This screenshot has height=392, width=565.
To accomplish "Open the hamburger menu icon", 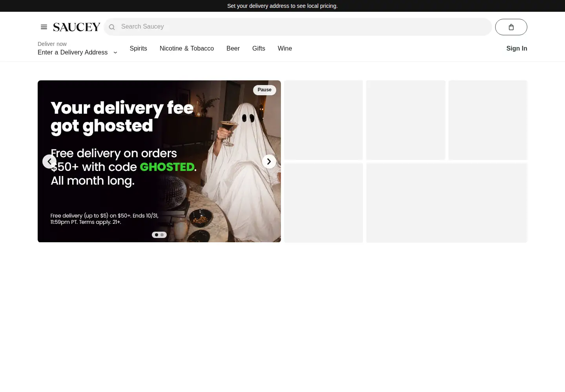I will pyautogui.click(x=44, y=27).
